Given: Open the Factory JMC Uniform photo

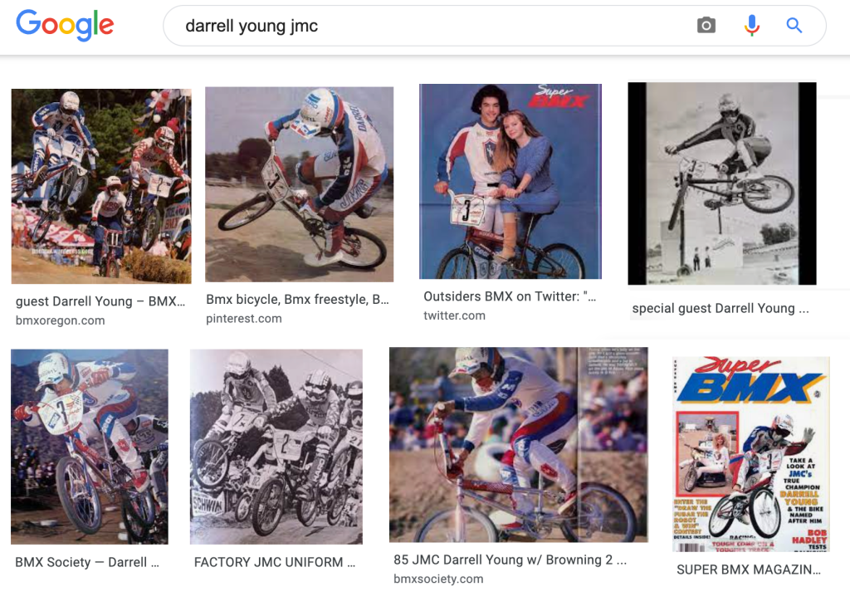Looking at the screenshot, I should (x=276, y=447).
